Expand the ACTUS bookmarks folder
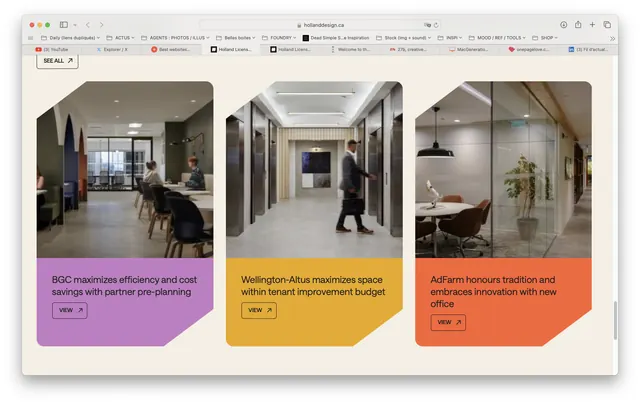This screenshot has height=404, width=640. point(120,38)
